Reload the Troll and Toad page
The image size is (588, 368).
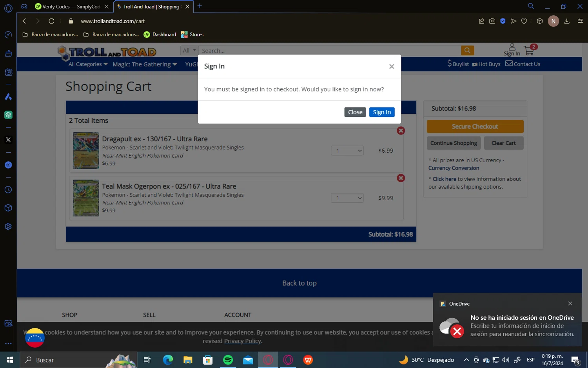[51, 21]
